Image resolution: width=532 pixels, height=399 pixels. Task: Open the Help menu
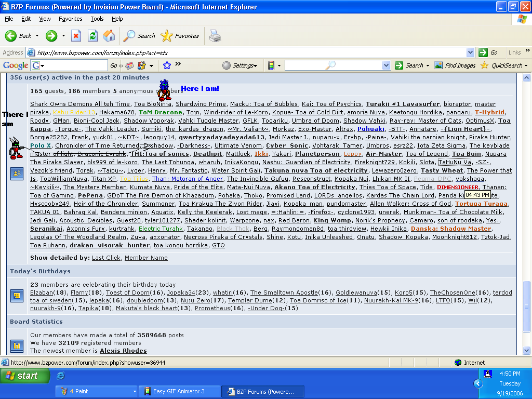coord(117,19)
